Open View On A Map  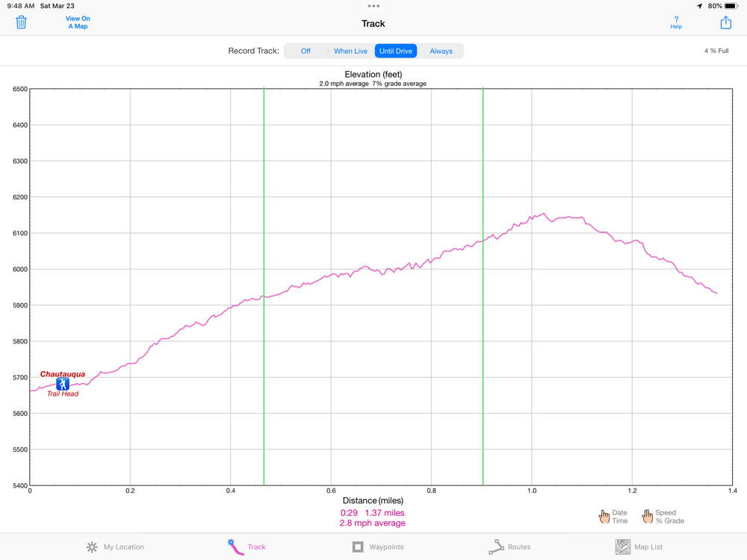click(78, 22)
